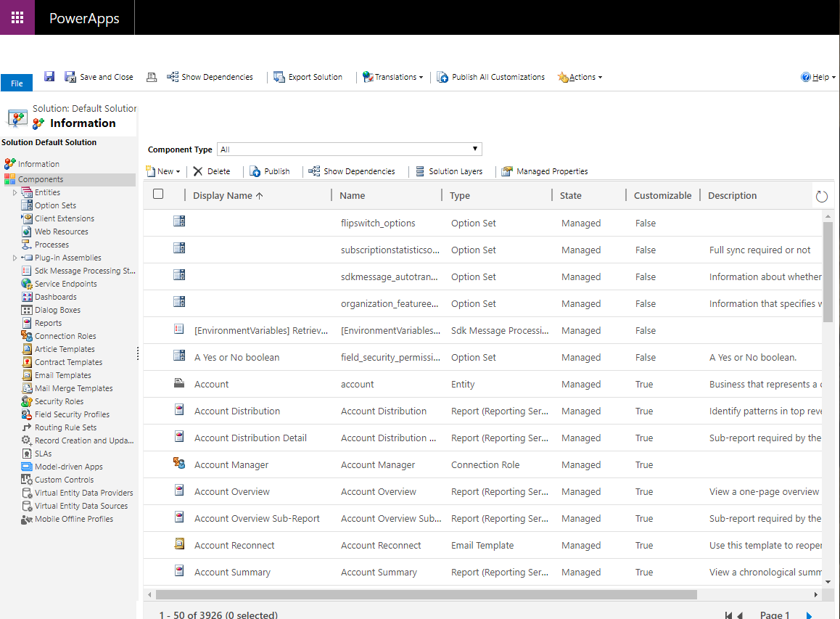This screenshot has width=840, height=619.
Task: Open the app launcher waffle icon
Action: (x=17, y=17)
